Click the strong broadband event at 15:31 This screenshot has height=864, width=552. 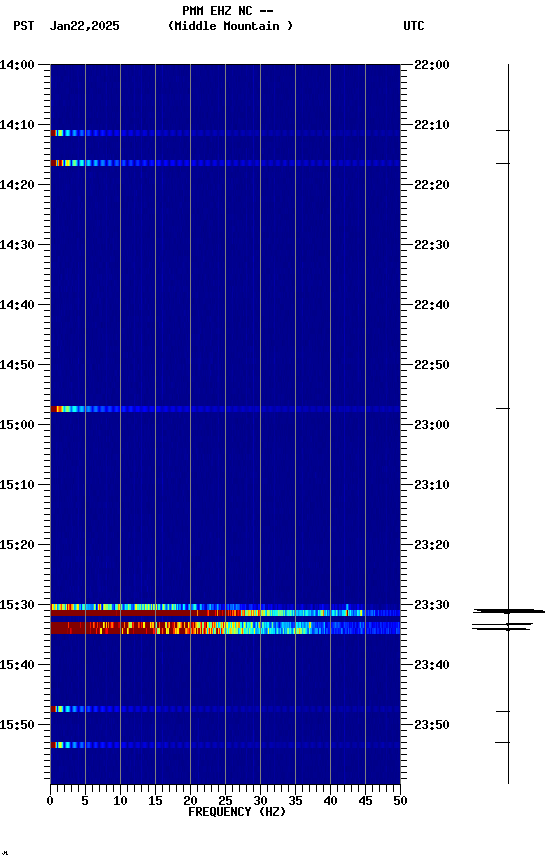(x=225, y=613)
